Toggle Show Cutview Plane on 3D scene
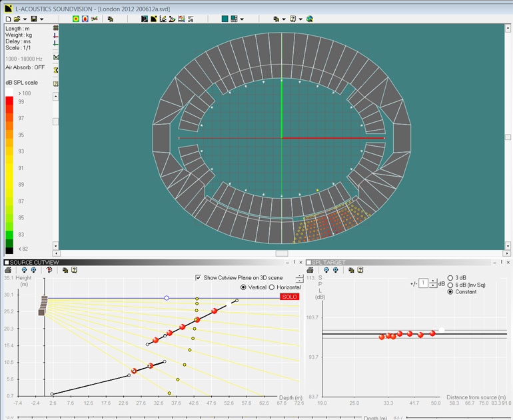Screen dimensions: 513x420 click(x=198, y=277)
